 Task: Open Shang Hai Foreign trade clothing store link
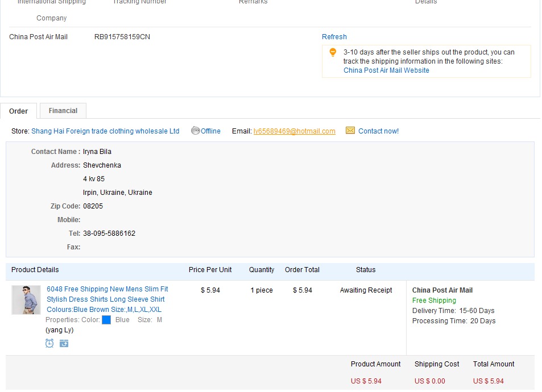click(x=105, y=131)
